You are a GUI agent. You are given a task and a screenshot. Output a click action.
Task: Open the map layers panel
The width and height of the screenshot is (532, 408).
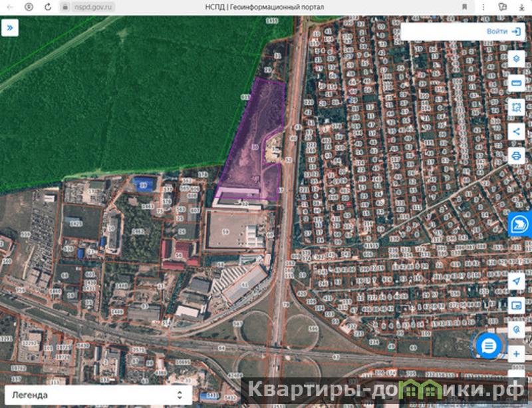[516, 59]
